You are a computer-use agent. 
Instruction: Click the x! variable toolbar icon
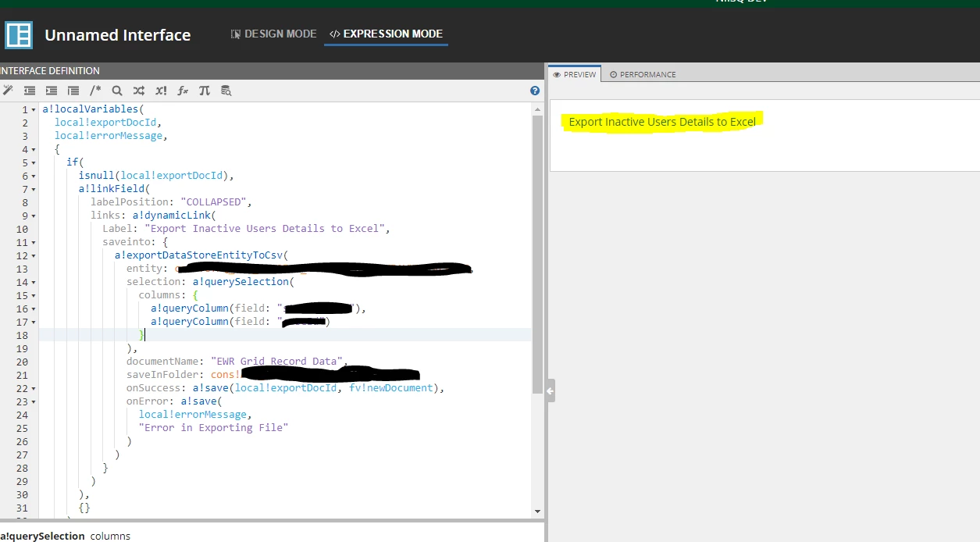pos(161,91)
